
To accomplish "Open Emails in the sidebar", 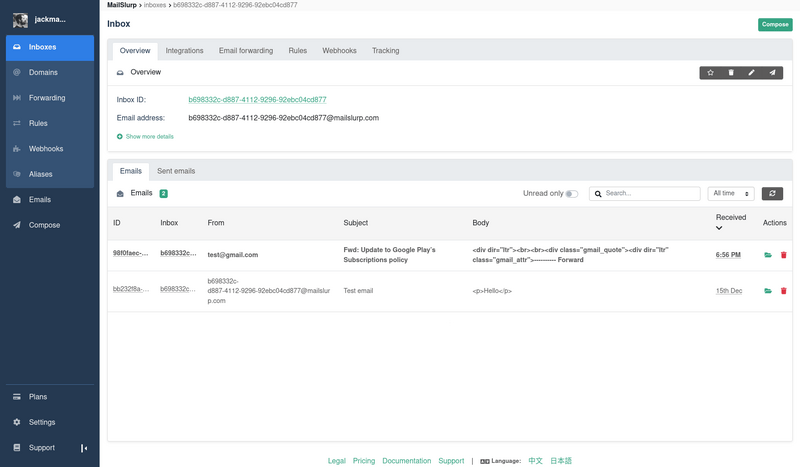I will [x=50, y=200].
